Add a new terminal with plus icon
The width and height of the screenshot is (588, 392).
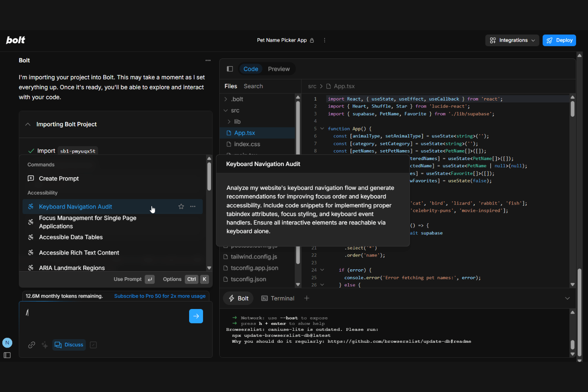(x=307, y=298)
